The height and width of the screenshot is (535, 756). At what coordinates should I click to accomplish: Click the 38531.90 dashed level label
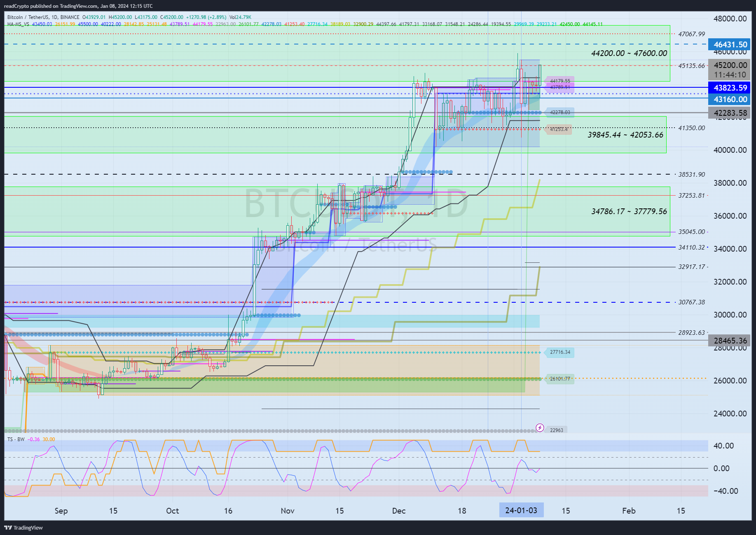692,175
